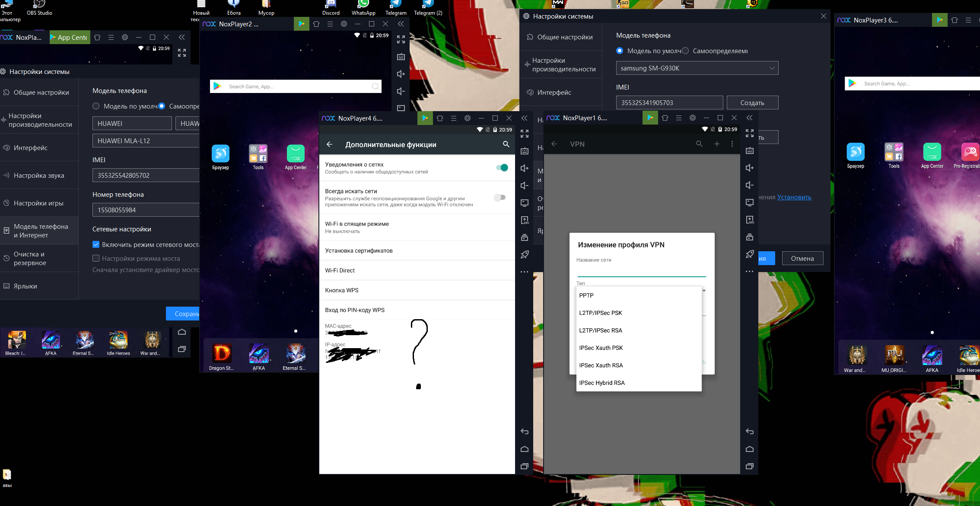Open Браузер app in NoxPlayer3
980x506 pixels.
click(856, 152)
